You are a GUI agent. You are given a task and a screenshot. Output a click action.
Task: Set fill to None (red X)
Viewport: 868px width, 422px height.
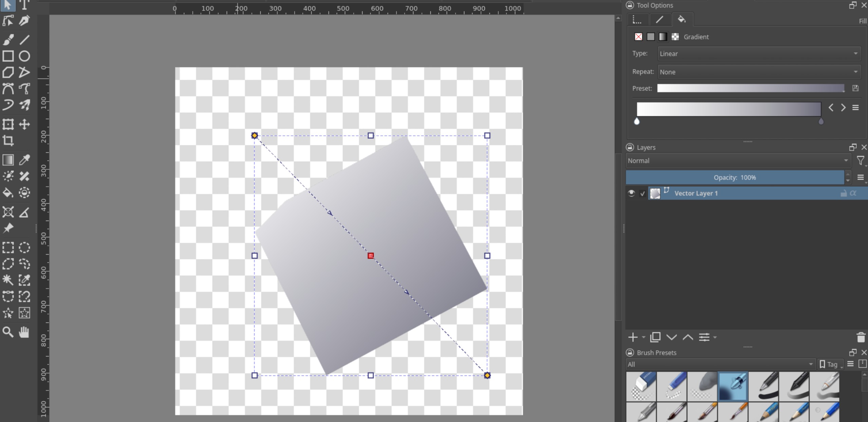point(638,37)
